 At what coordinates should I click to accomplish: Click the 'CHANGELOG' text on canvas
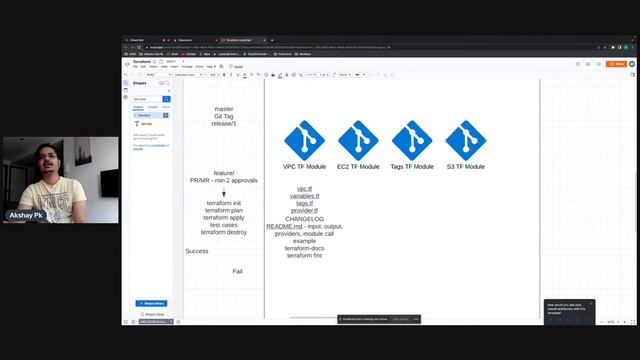[x=304, y=219]
